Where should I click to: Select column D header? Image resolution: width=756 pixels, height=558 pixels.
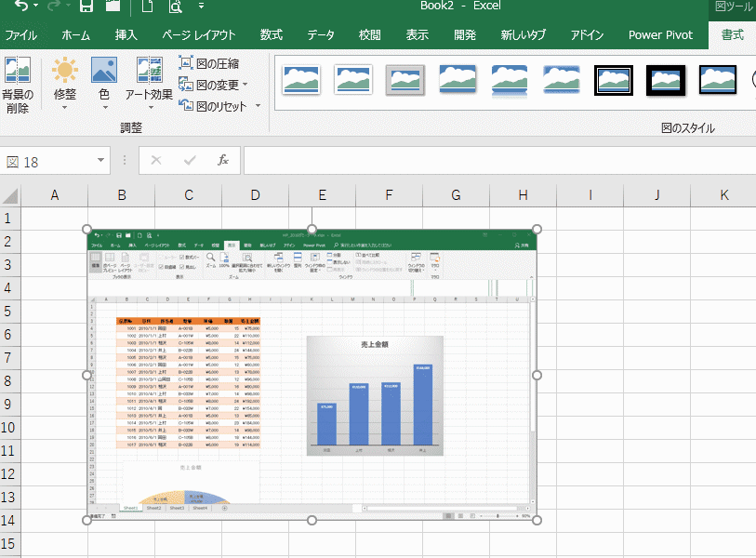[255, 195]
